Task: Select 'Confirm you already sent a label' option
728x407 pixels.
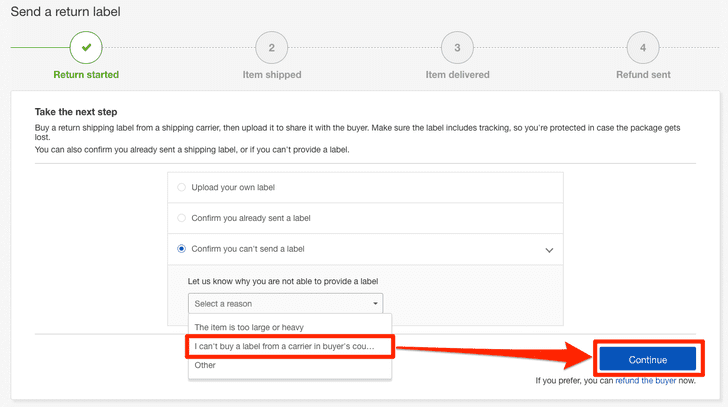Action: tap(182, 218)
